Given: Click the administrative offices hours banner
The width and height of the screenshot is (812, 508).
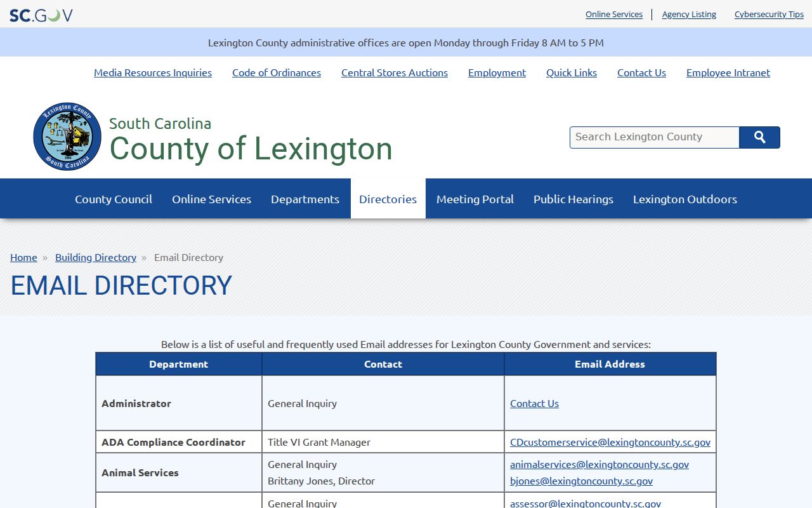Looking at the screenshot, I should (x=406, y=43).
